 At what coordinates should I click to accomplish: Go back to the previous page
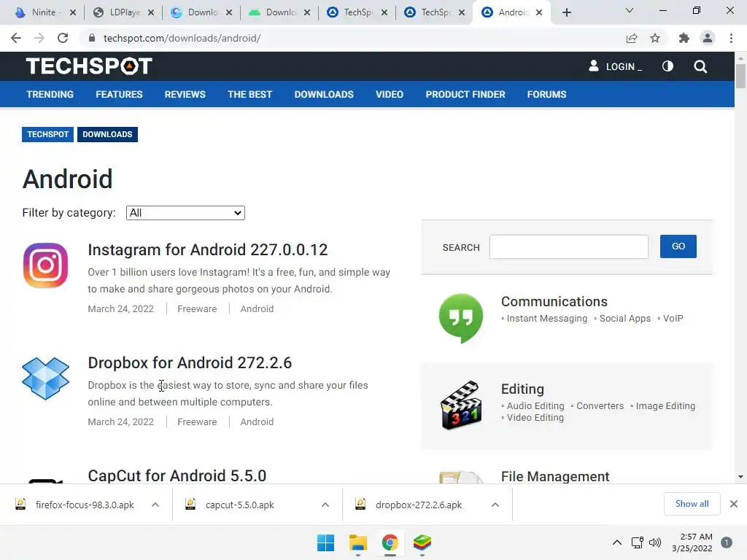[x=16, y=38]
